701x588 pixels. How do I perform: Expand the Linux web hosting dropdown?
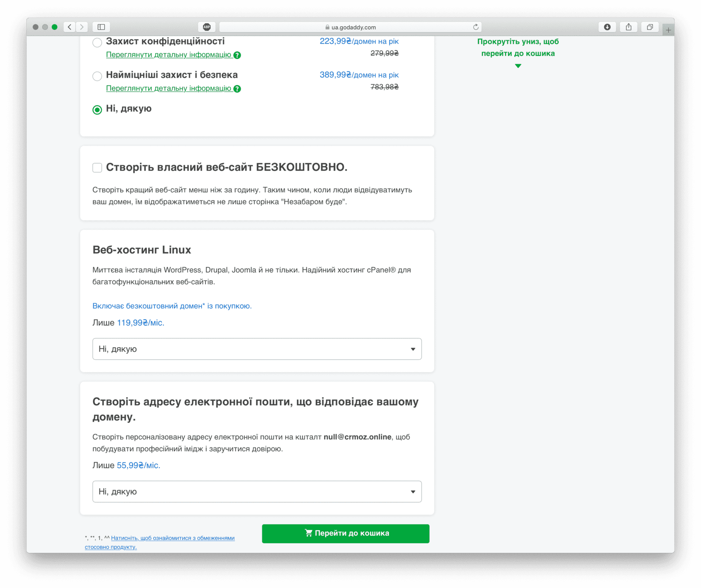pos(257,349)
